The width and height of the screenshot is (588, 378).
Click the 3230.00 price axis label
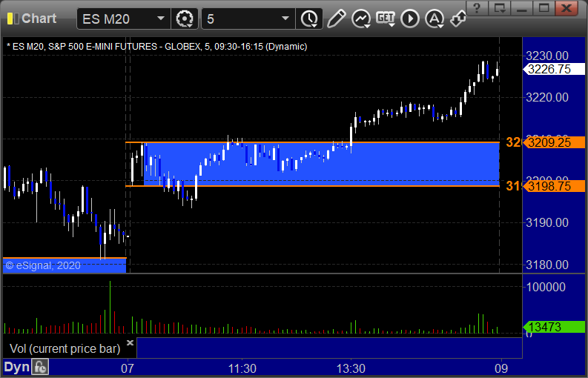coord(547,56)
